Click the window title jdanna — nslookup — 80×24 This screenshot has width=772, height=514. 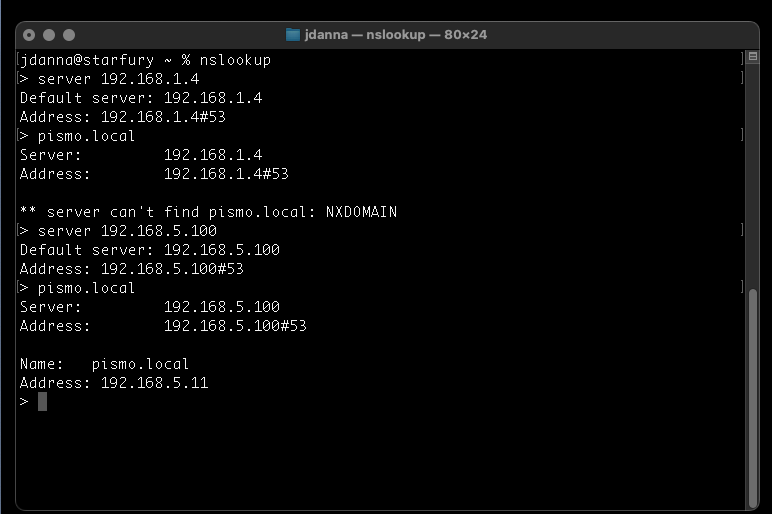click(x=396, y=35)
